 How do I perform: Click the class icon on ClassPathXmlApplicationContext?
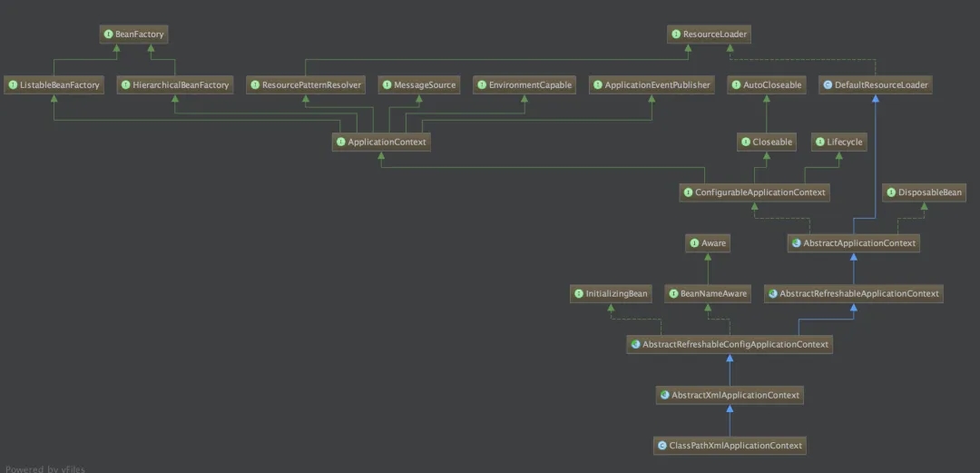click(661, 446)
